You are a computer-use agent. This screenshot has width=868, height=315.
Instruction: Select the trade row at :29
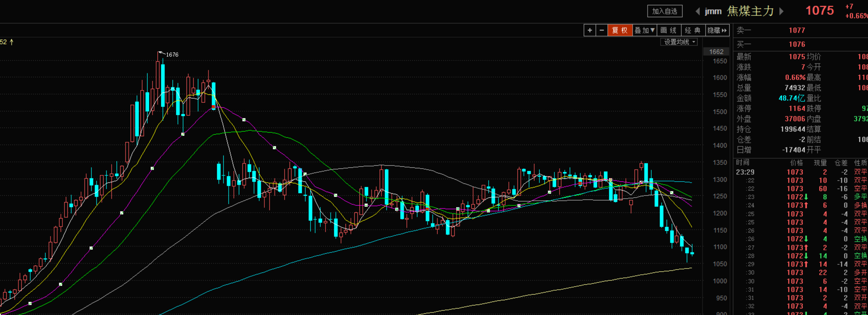point(802,264)
